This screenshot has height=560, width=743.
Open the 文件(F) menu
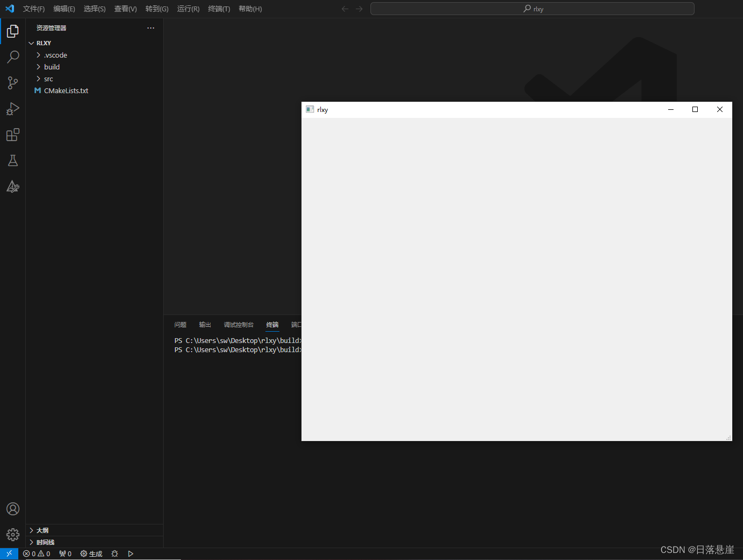(x=34, y=9)
